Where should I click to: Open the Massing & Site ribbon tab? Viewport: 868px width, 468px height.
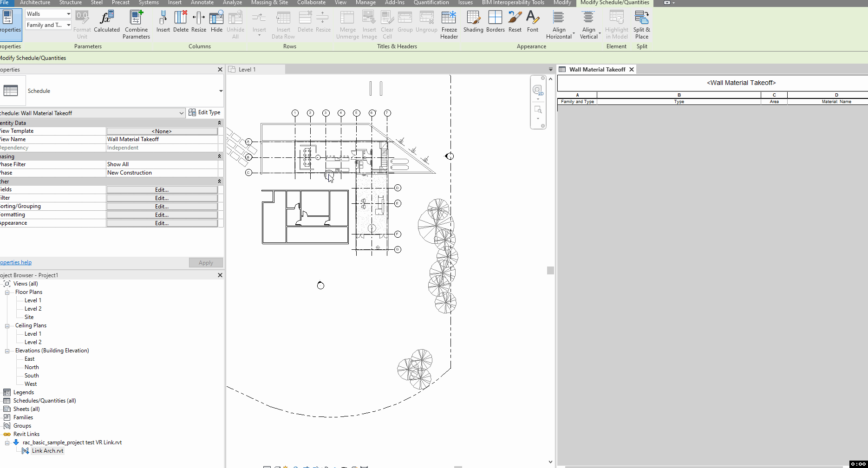click(x=269, y=3)
